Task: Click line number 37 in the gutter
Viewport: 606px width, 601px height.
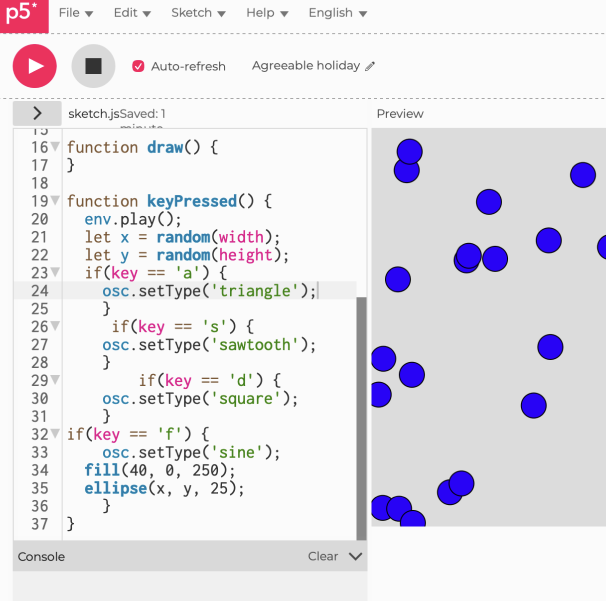Action: 40,524
